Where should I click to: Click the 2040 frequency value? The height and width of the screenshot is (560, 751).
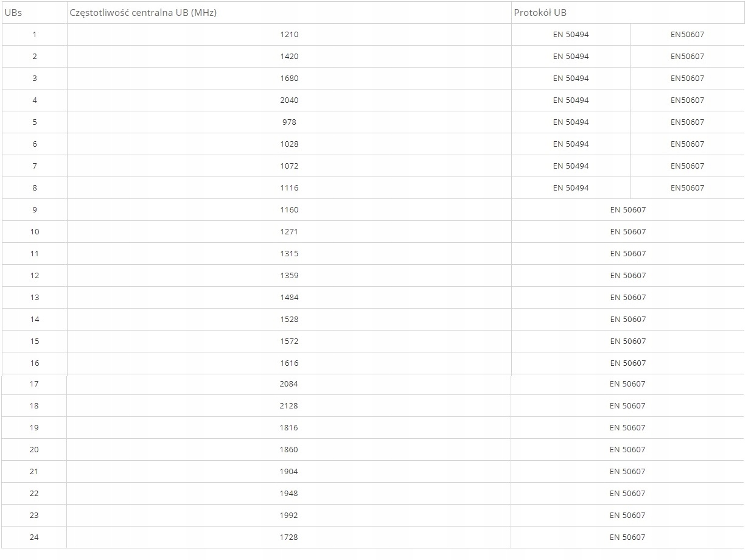(289, 100)
